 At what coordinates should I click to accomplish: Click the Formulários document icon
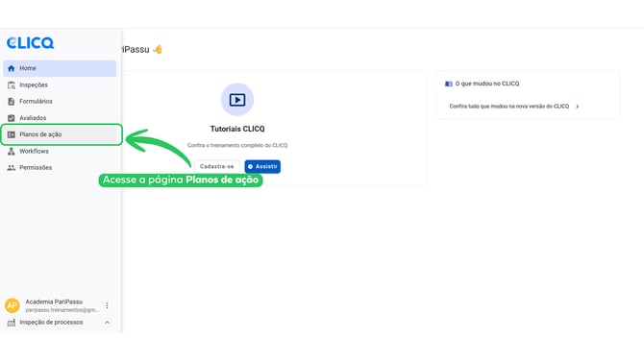(12, 102)
